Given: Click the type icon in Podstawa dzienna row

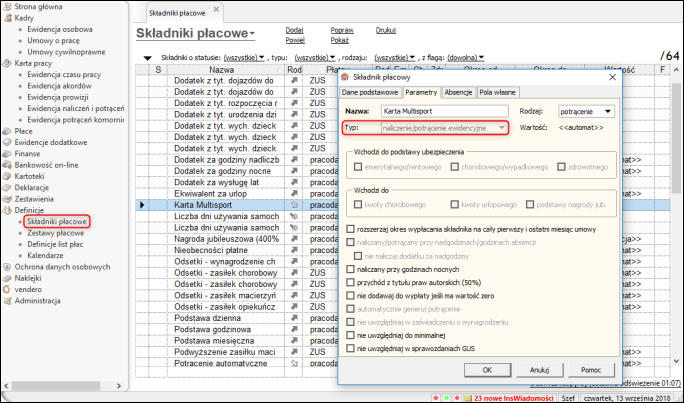Looking at the screenshot, I should (x=294, y=318).
